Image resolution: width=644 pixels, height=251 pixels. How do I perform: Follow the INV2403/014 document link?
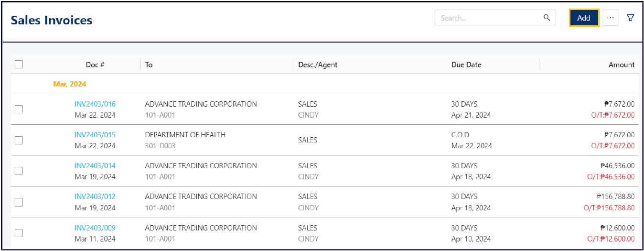[95, 166]
